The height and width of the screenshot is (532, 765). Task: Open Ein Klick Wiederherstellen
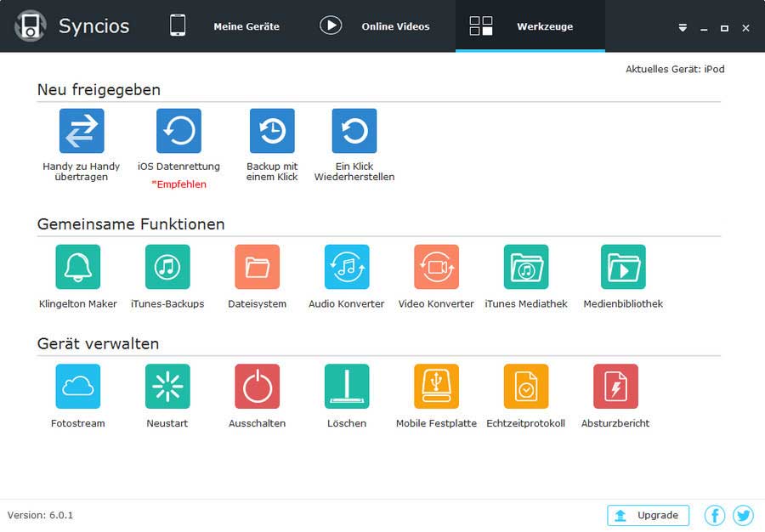tap(354, 131)
